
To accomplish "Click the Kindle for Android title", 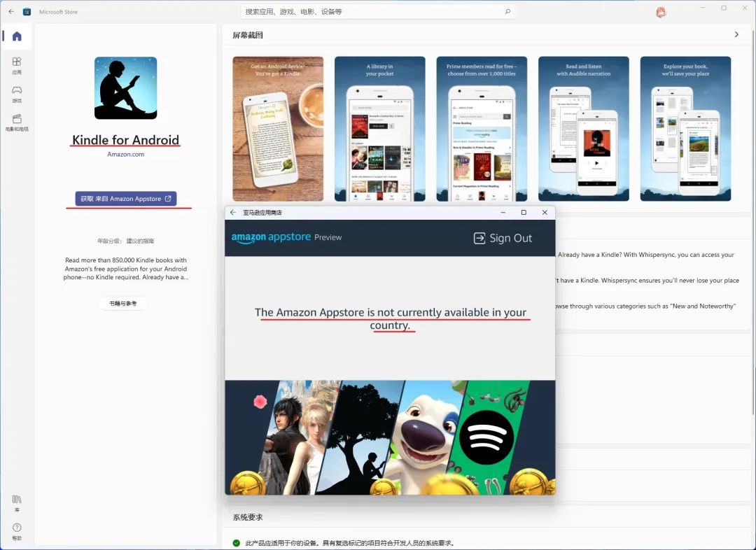I will click(125, 140).
